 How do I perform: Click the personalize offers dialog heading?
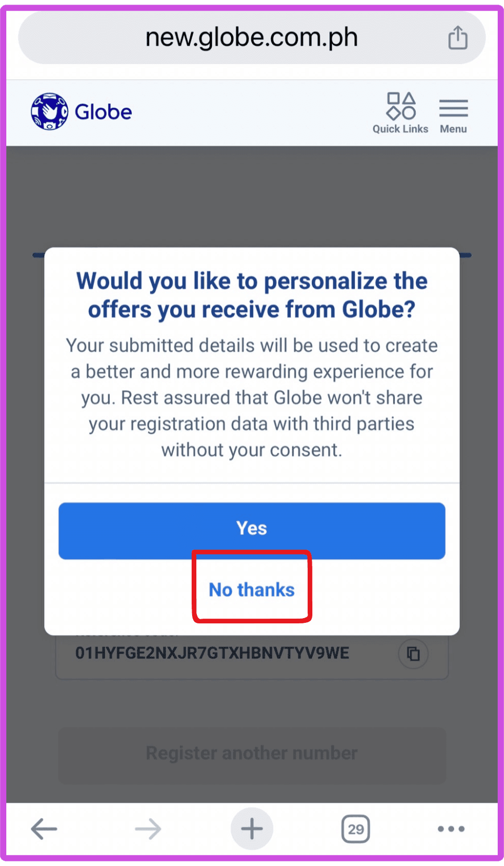[x=252, y=295]
